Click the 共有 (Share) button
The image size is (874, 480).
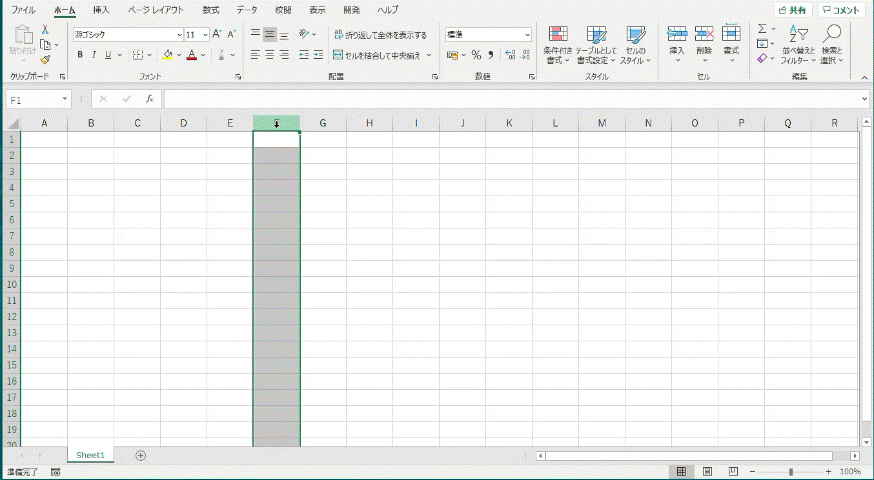tap(792, 9)
